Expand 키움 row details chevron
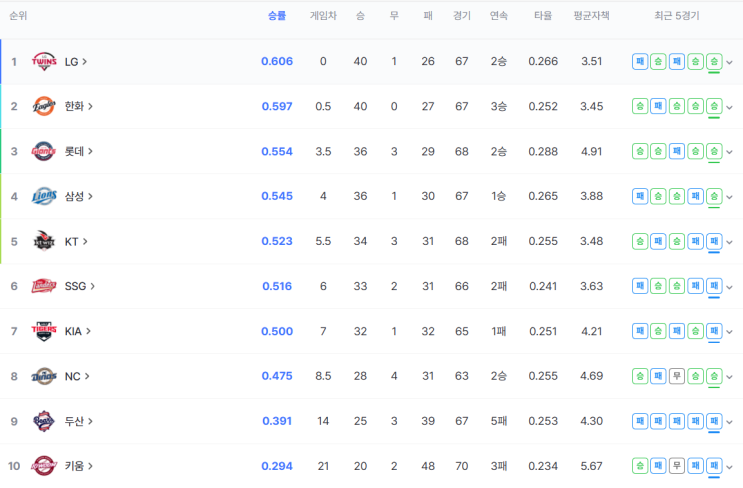Viewport: 743px width, 488px height. click(x=730, y=467)
